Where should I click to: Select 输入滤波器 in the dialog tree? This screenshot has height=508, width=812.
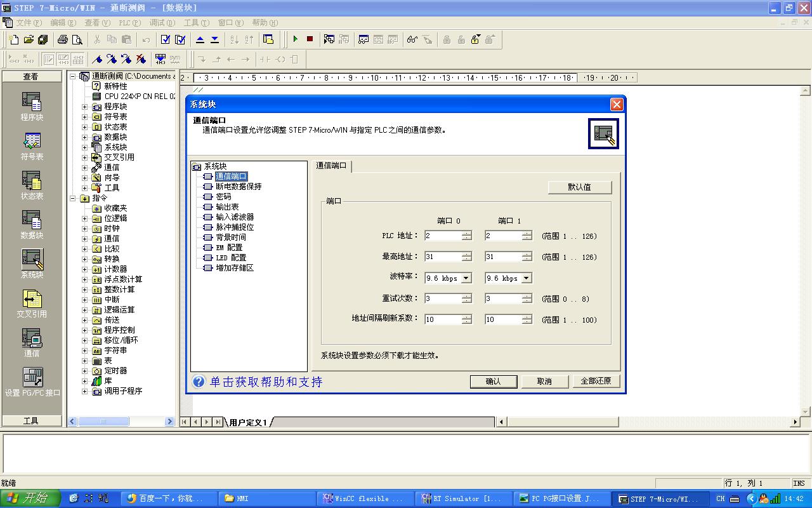(235, 217)
